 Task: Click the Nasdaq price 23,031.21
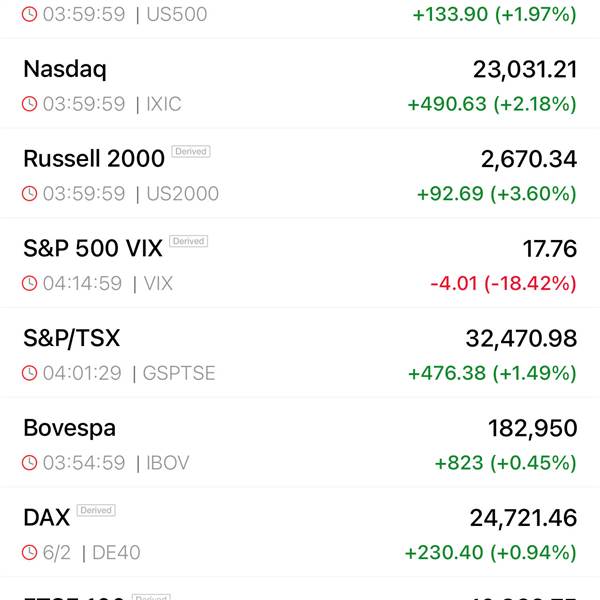[525, 69]
